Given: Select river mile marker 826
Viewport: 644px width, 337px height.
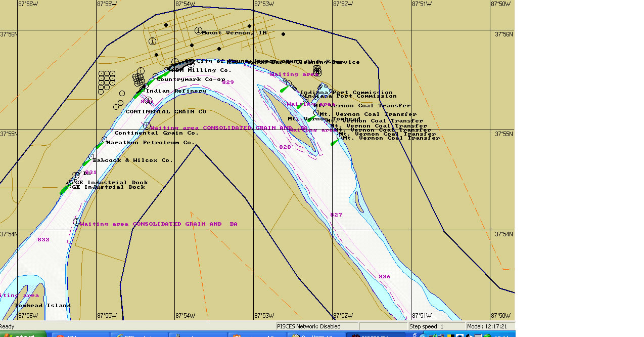Looking at the screenshot, I should 385,277.
